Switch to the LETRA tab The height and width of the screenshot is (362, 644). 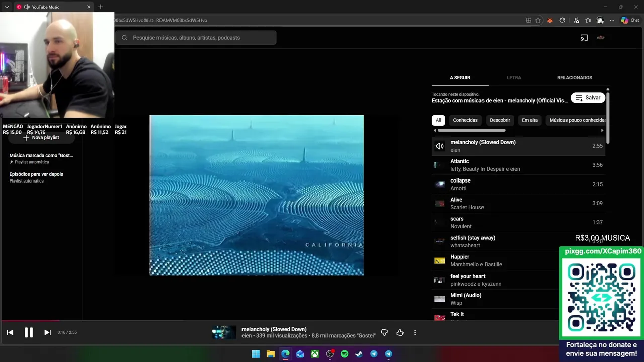click(x=514, y=78)
